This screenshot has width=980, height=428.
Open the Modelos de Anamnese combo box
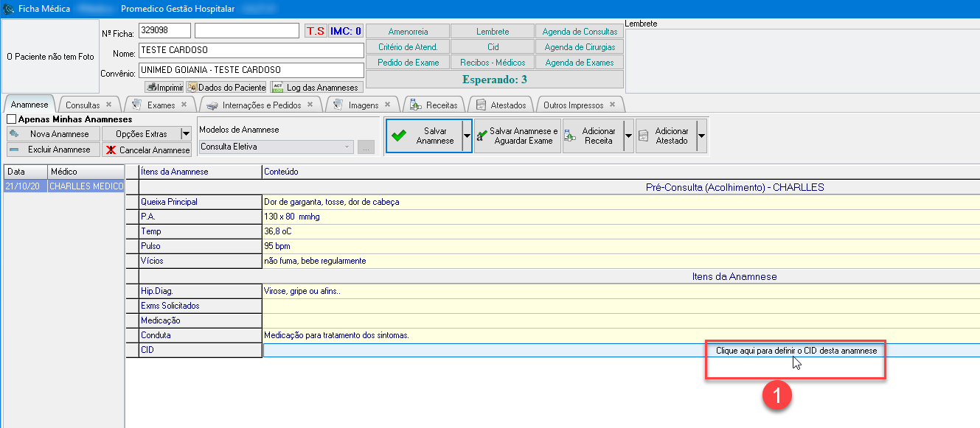[276, 147]
